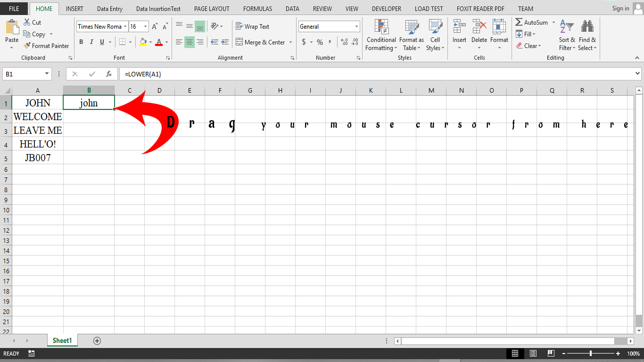Click the Insert Function fx icon
Screen dimensions: 644x362
(x=109, y=74)
